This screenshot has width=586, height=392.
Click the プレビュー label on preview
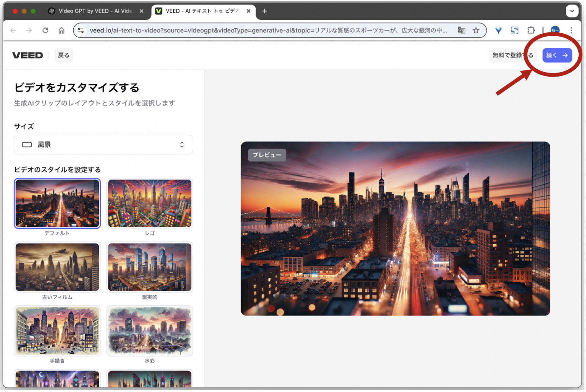click(267, 155)
